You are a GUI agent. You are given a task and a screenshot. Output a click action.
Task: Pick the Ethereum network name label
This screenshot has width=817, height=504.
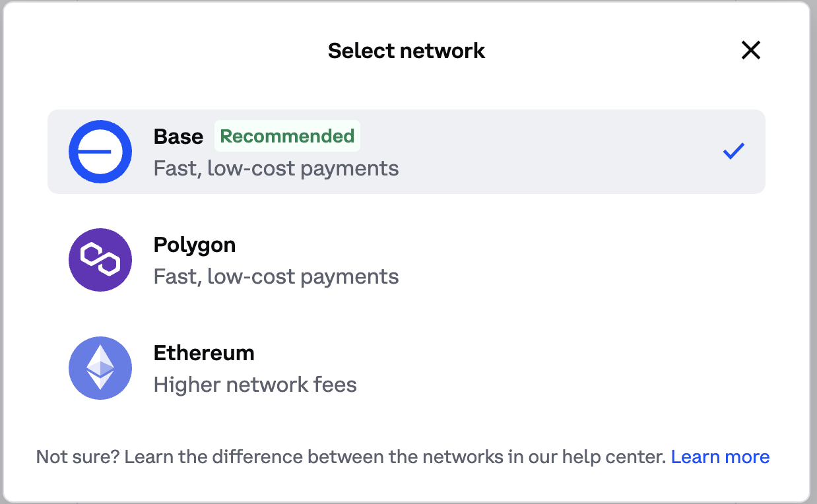[x=204, y=353]
